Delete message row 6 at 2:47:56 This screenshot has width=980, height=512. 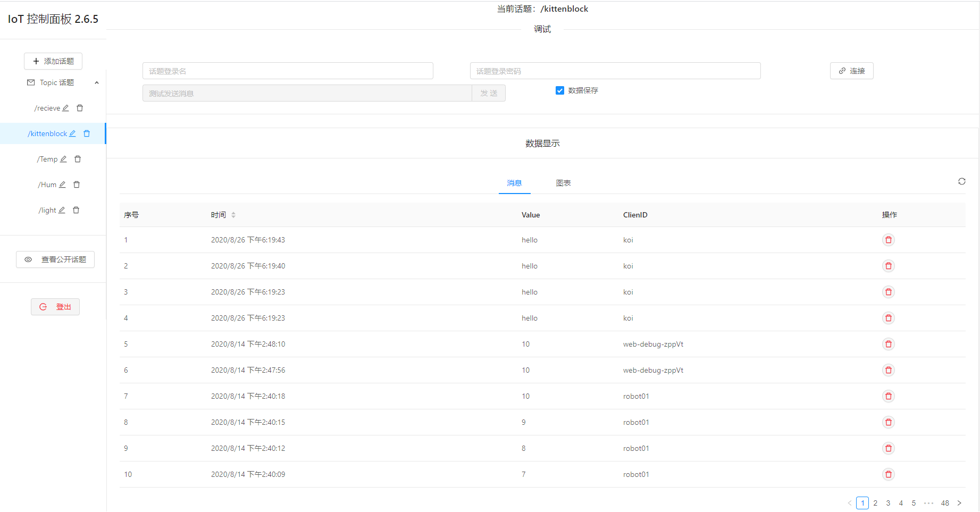click(x=889, y=370)
